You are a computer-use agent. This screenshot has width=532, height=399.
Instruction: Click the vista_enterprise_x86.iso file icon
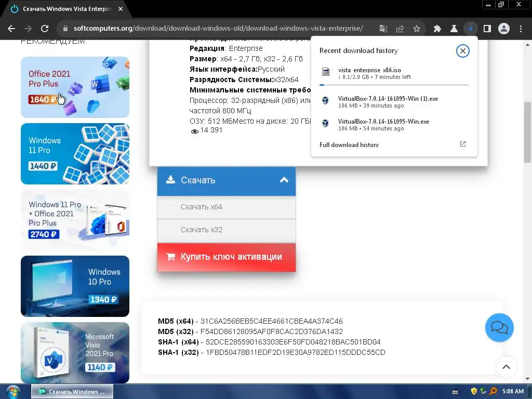(325, 72)
